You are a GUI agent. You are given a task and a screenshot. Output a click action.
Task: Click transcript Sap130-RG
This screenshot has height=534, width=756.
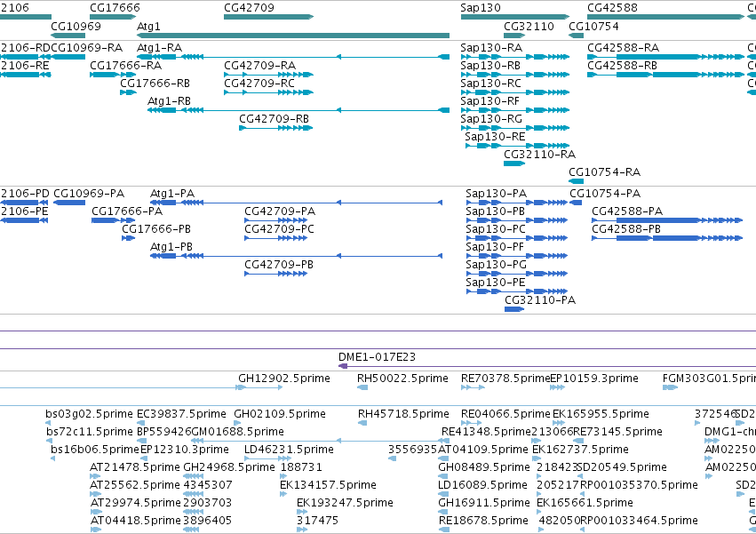point(515,128)
